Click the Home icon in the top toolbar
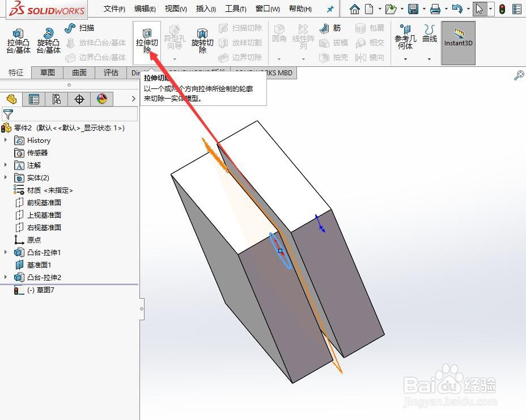Image resolution: width=526 pixels, height=420 pixels. (354, 9)
